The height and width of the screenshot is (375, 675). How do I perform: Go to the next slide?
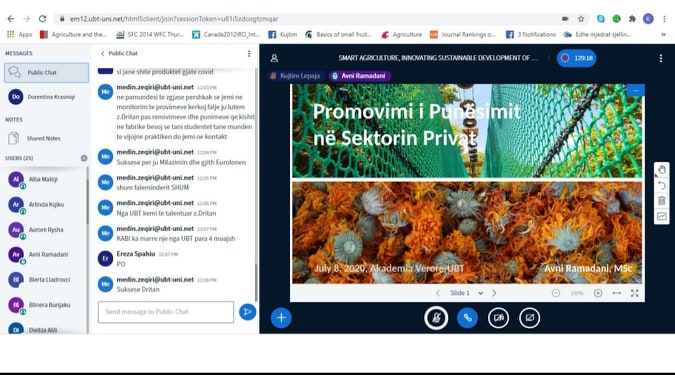click(494, 293)
